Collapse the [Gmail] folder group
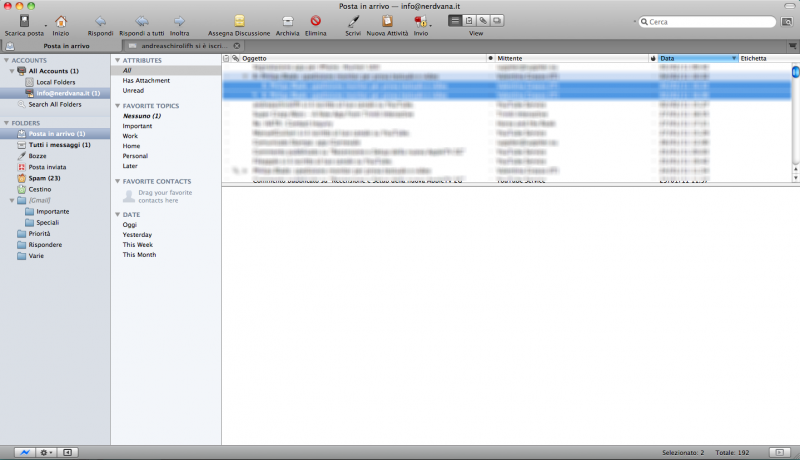 click(x=10, y=200)
